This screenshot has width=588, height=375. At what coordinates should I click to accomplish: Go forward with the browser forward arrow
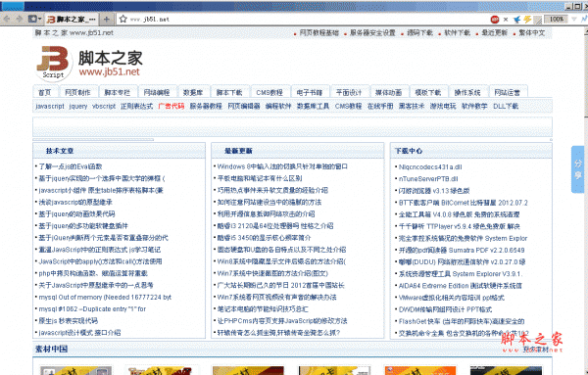click(20, 19)
